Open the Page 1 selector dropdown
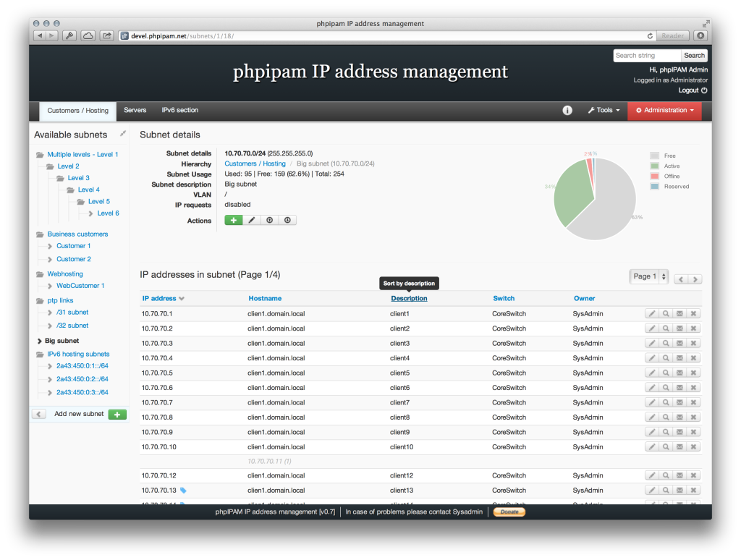741x560 pixels. pos(649,276)
